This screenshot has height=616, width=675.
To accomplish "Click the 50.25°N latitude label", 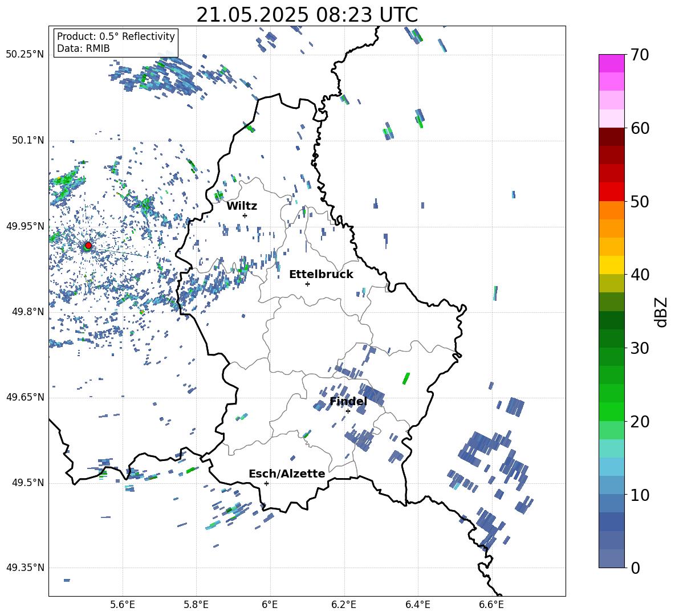I will click(25, 55).
